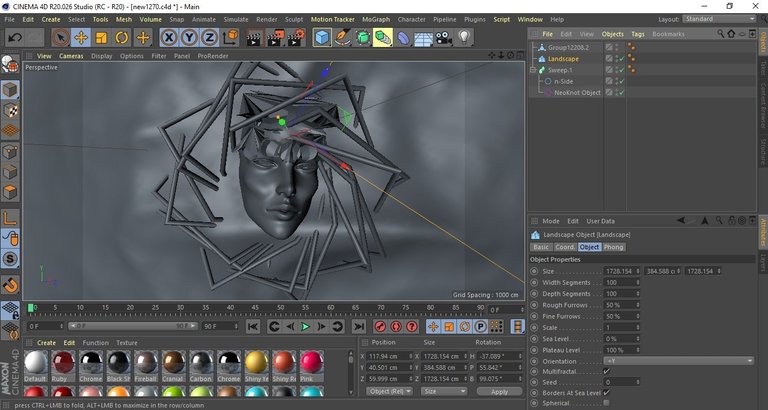The height and width of the screenshot is (410, 768).
Task: Click the Apply button
Action: 500,391
